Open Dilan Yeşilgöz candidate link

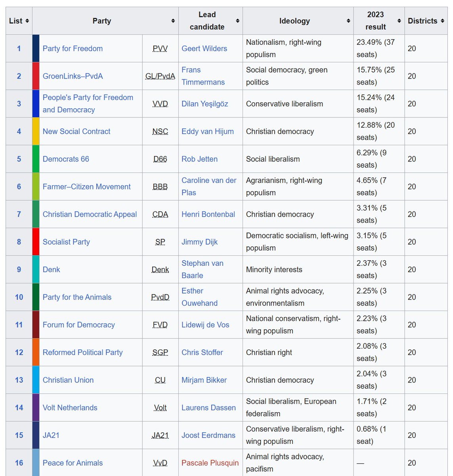click(205, 104)
